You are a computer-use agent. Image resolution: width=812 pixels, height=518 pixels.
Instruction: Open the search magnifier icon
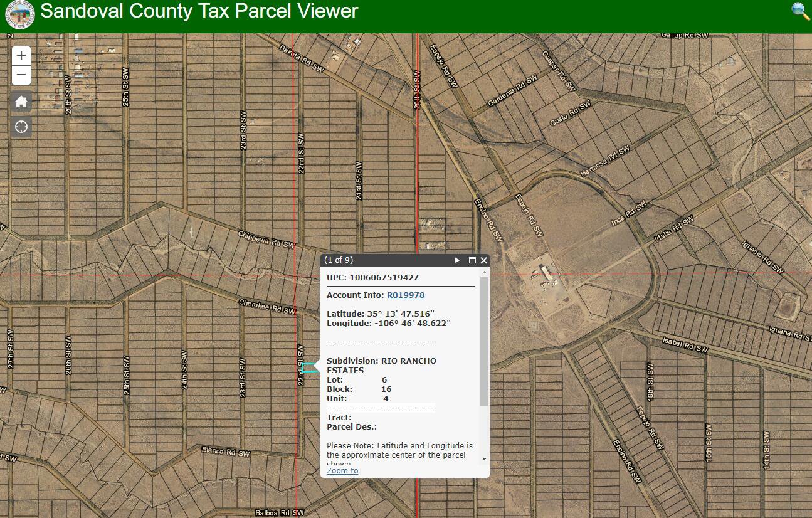(800, 11)
